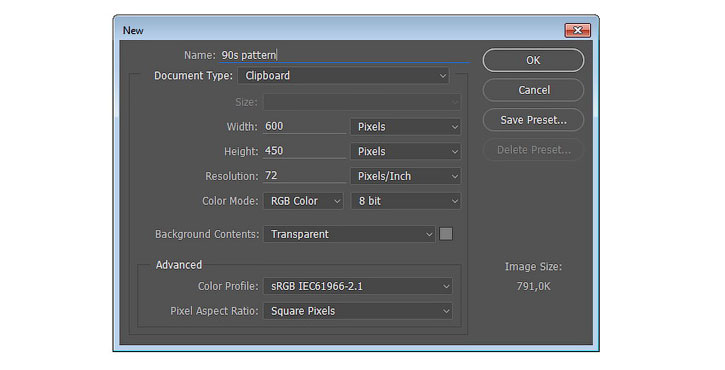Open the Pixels/Inch resolution units dropdown
This screenshot has width=725, height=370.
coord(406,176)
